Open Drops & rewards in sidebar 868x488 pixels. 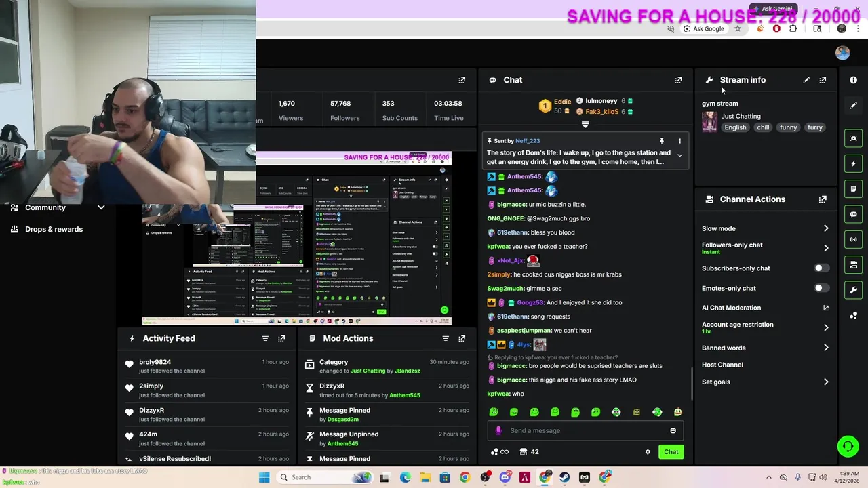46,229
